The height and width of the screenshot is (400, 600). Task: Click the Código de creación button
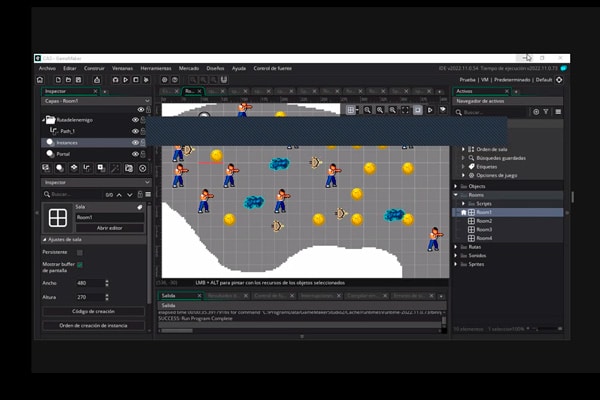[x=93, y=312]
